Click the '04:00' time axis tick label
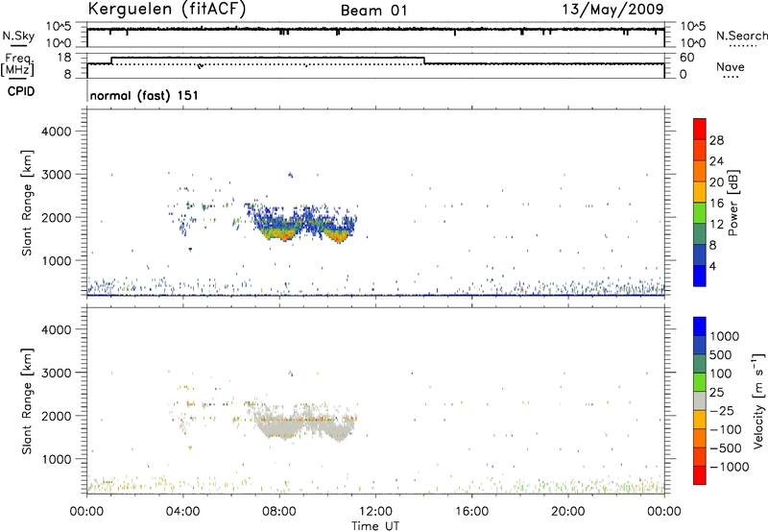Screen dimensions: 768x532 [x=182, y=512]
